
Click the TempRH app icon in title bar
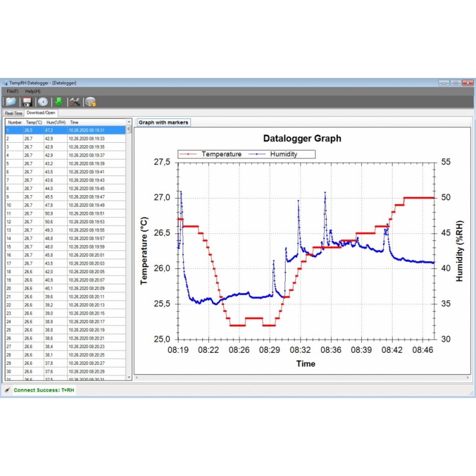coord(6,83)
